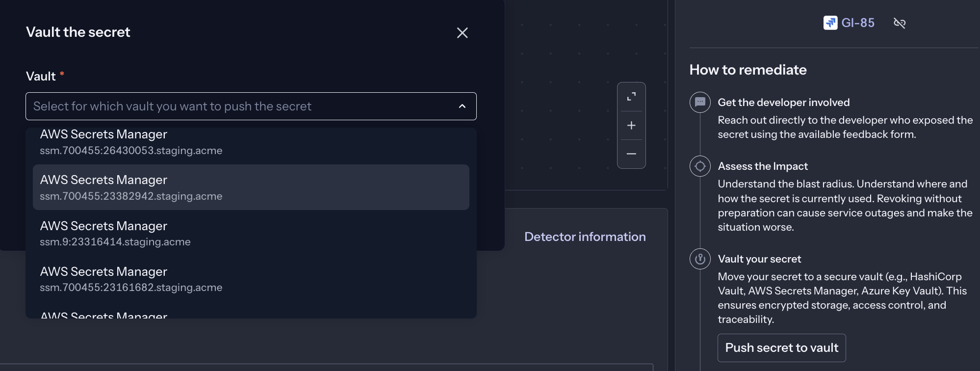
Task: Click the Vault field label
Action: pos(41,76)
